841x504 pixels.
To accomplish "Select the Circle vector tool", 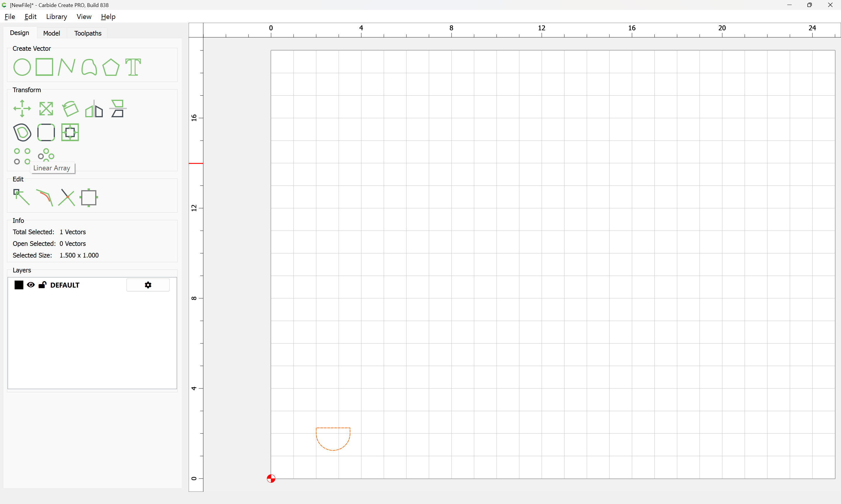I will (22, 67).
